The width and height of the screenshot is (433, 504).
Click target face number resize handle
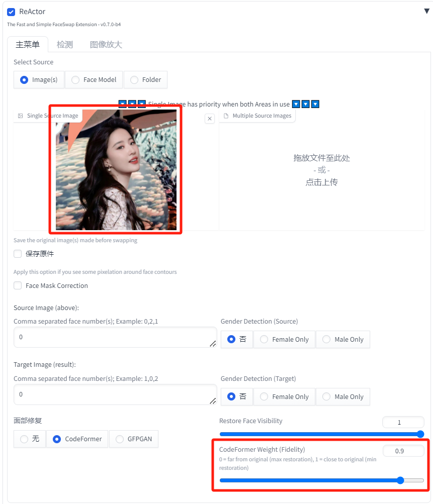tap(213, 401)
